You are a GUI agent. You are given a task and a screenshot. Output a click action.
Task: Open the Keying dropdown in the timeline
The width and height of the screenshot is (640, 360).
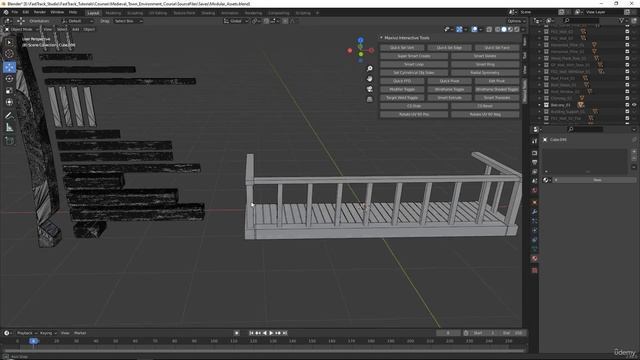click(48, 333)
